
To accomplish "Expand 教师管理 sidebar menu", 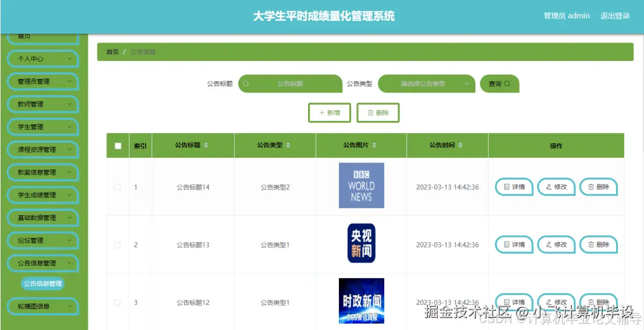I will (x=42, y=104).
